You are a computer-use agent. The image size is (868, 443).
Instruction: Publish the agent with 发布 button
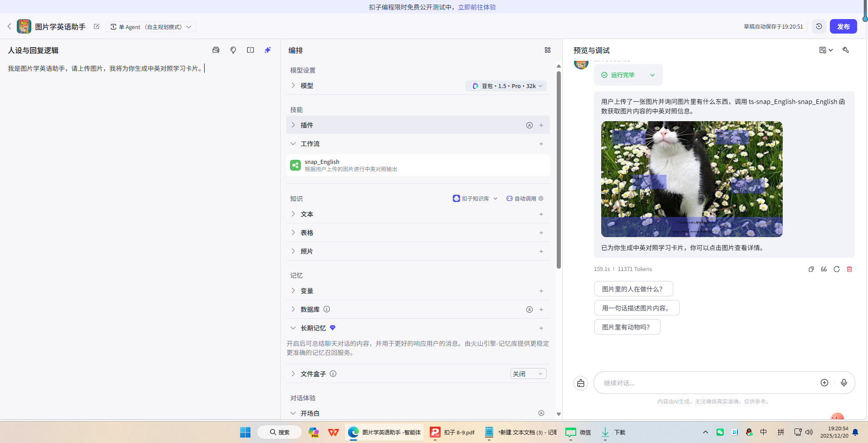(843, 26)
